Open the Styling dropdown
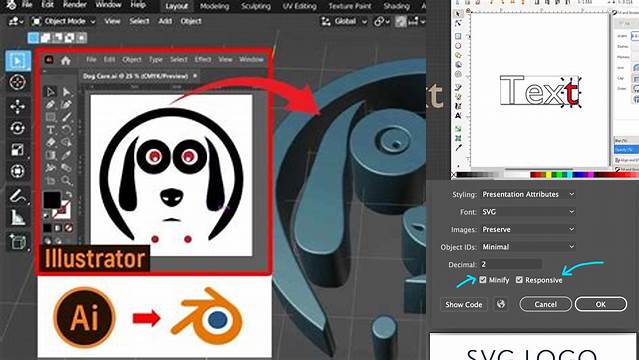Screen dimensions: 639x360 point(528,194)
